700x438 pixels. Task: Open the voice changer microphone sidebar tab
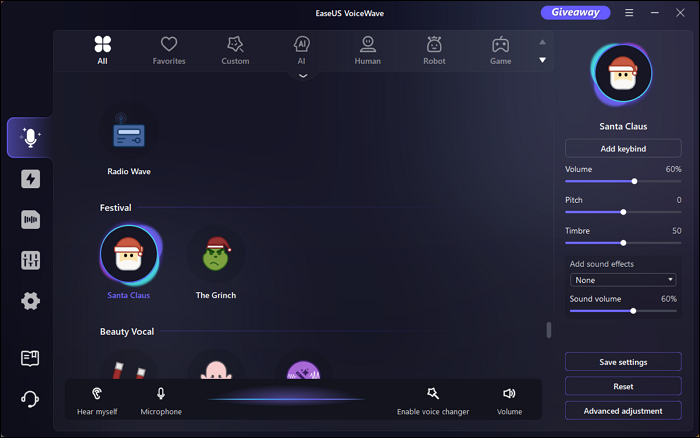pyautogui.click(x=30, y=138)
